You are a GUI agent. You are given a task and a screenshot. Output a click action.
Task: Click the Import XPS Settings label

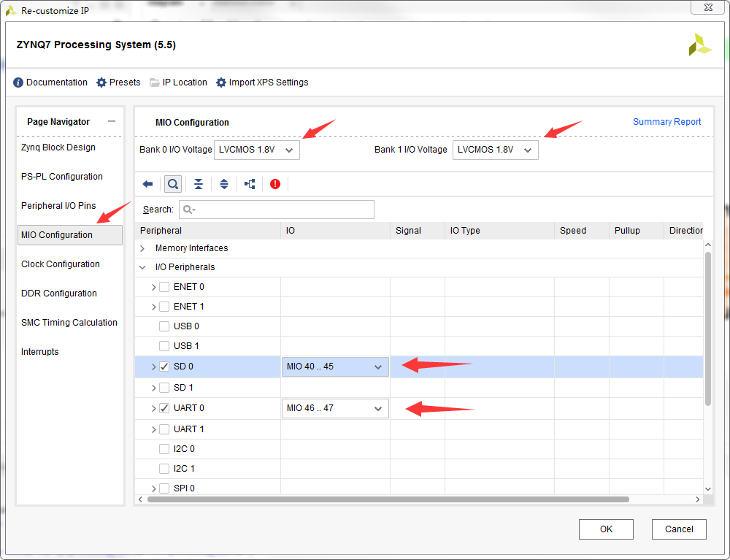click(269, 83)
